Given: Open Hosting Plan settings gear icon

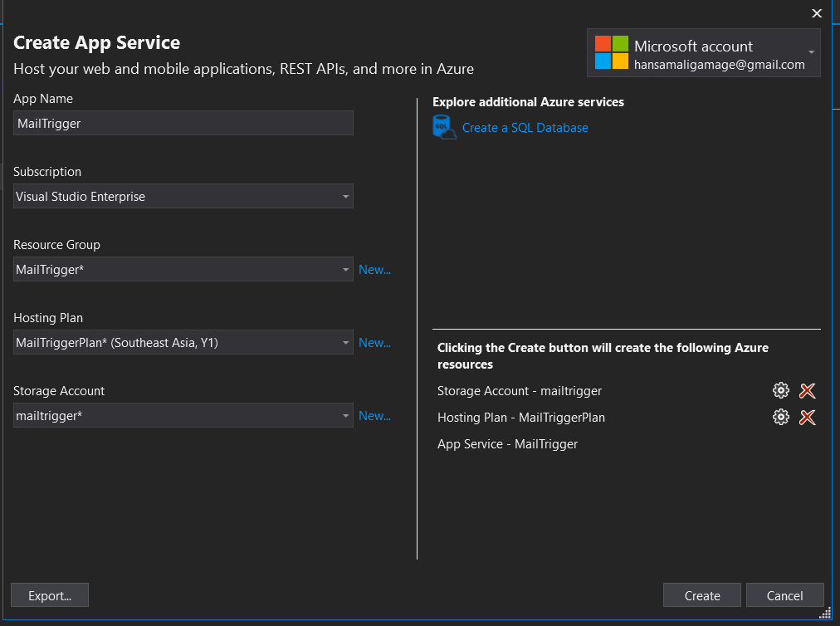Looking at the screenshot, I should [x=780, y=418].
